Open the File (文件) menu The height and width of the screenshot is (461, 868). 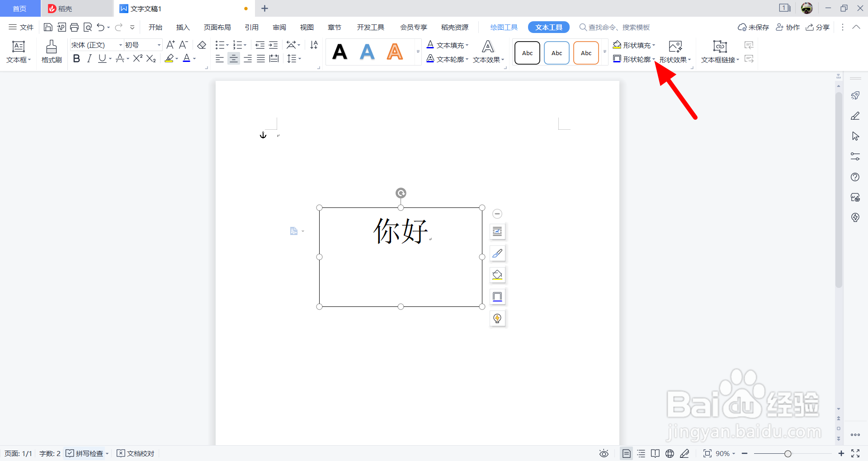[x=21, y=28]
